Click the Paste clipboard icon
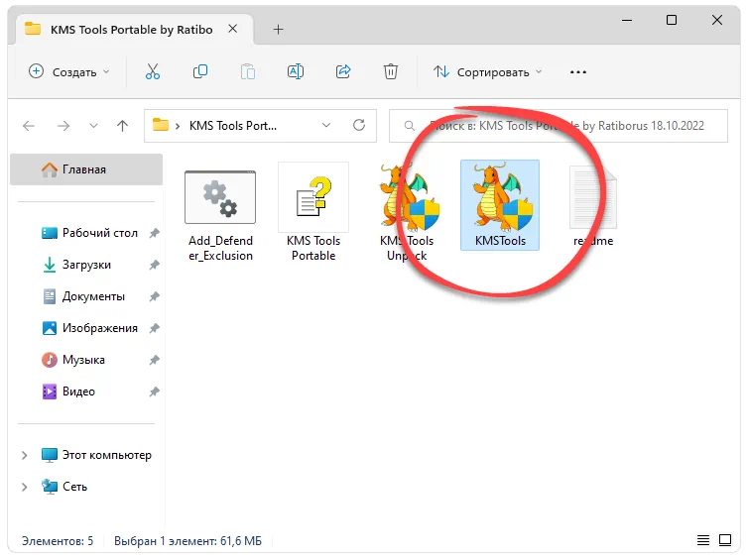 click(248, 71)
